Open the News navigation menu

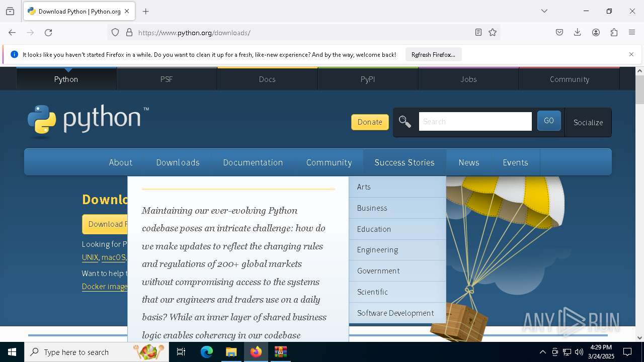tap(469, 162)
